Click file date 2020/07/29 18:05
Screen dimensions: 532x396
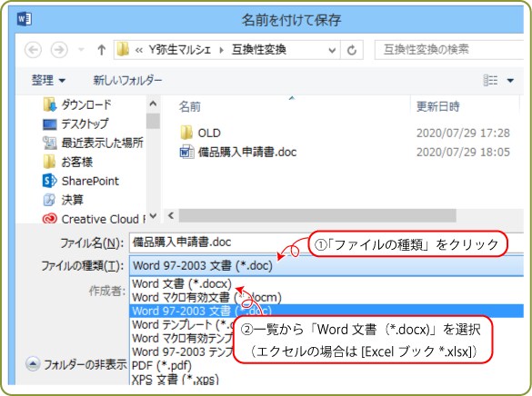coord(463,152)
